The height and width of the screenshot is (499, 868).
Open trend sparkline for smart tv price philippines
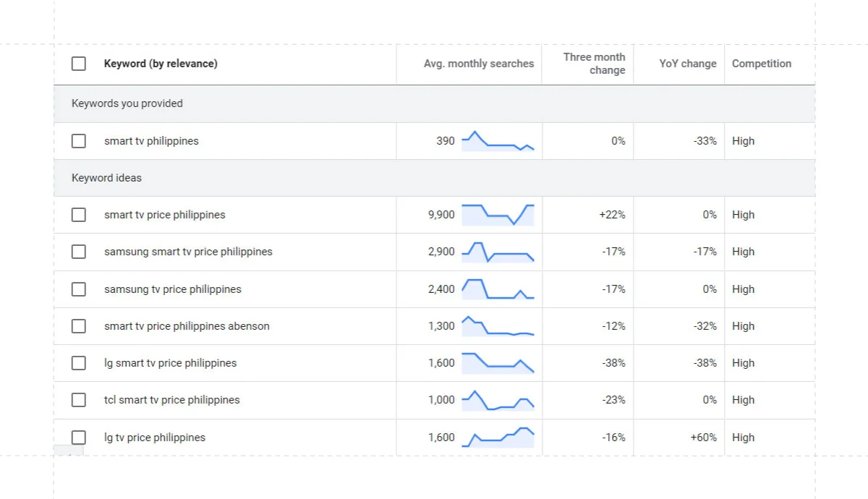[x=498, y=215]
